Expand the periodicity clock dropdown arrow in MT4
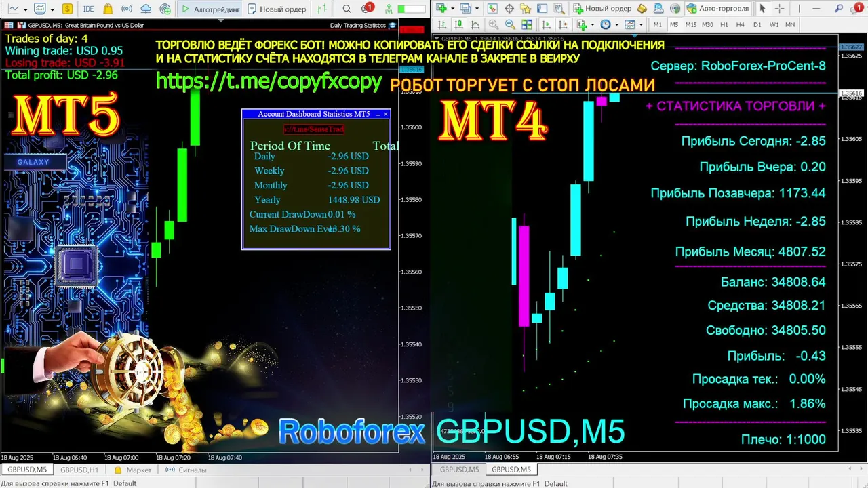Viewport: 868px width, 488px height. 617,24
